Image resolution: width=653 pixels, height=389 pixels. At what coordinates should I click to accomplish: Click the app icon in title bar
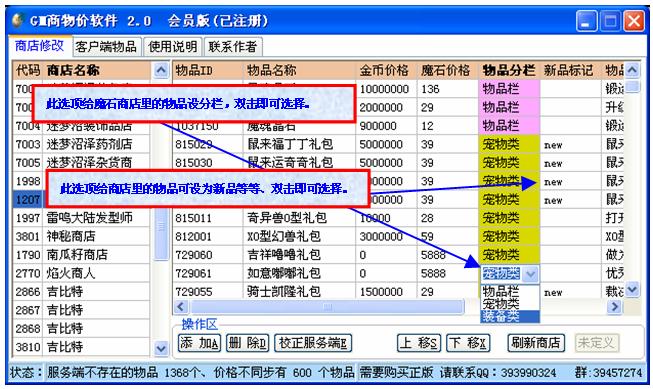[x=17, y=20]
